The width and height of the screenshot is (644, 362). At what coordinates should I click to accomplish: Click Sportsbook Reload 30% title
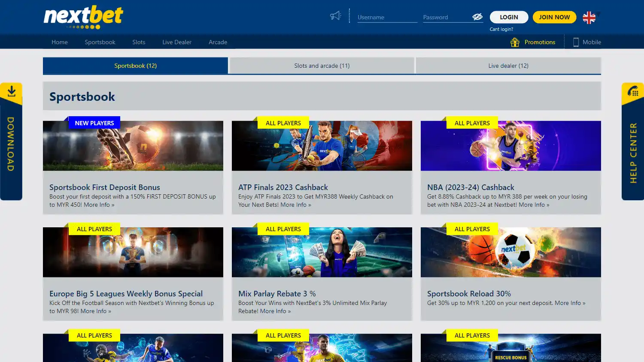[469, 294]
